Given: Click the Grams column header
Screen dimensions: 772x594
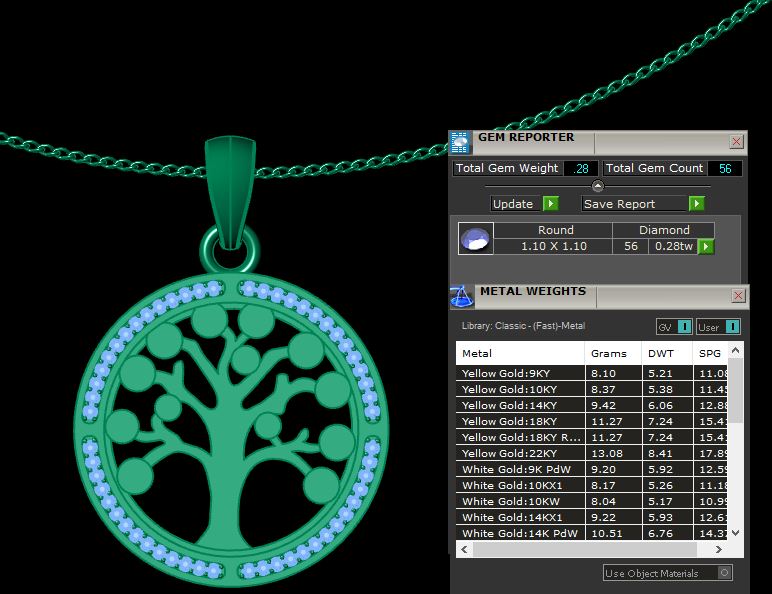Looking at the screenshot, I should pos(613,353).
